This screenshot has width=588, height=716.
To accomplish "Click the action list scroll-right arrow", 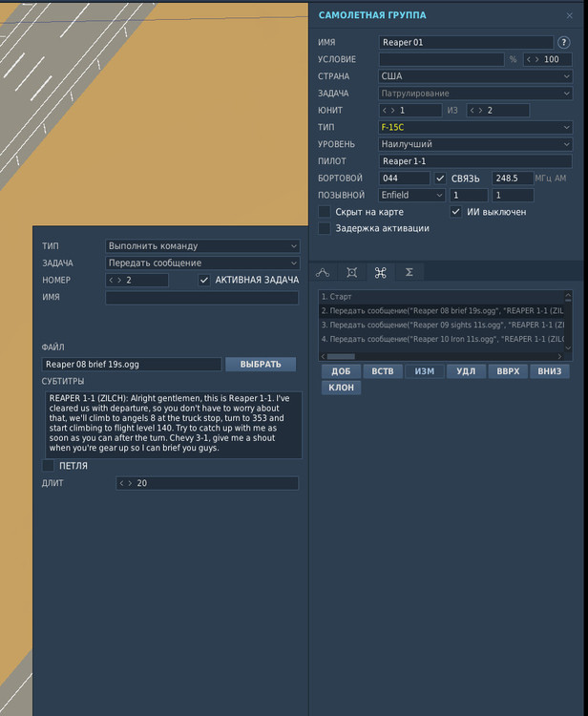I will pyautogui.click(x=559, y=356).
